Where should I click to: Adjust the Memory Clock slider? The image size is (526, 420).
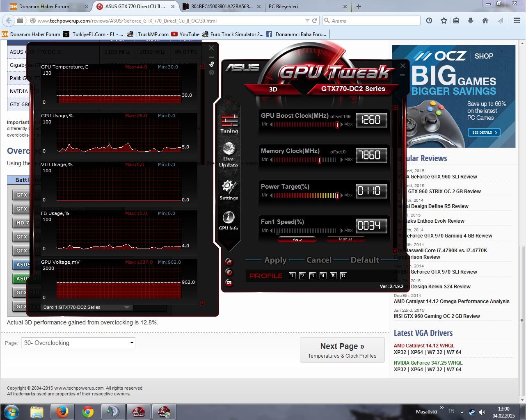(319, 160)
